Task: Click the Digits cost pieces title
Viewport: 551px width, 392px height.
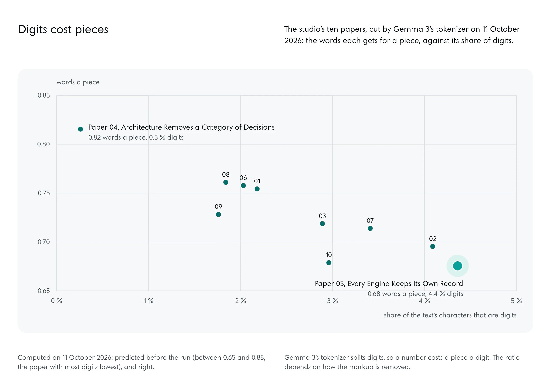Action: 63,30
